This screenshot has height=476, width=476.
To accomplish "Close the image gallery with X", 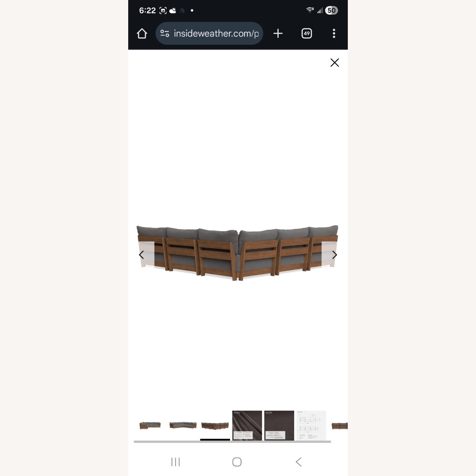I will coord(335,63).
